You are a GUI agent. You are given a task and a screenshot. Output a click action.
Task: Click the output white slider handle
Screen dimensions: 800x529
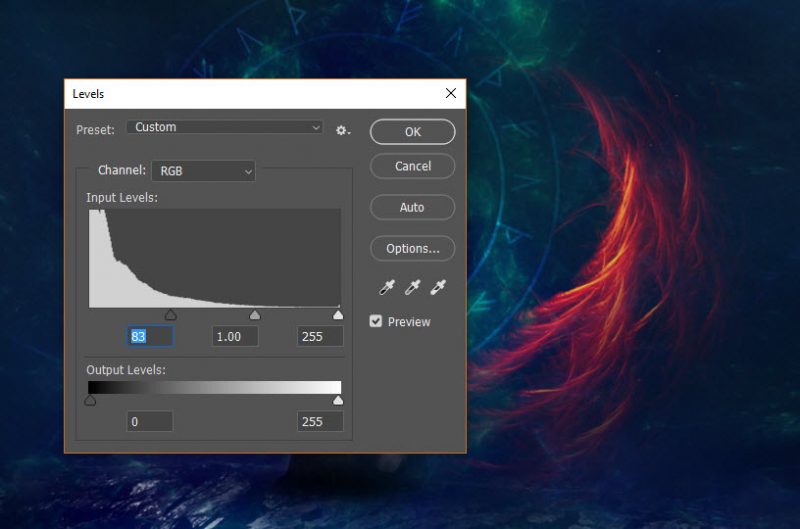[338, 401]
